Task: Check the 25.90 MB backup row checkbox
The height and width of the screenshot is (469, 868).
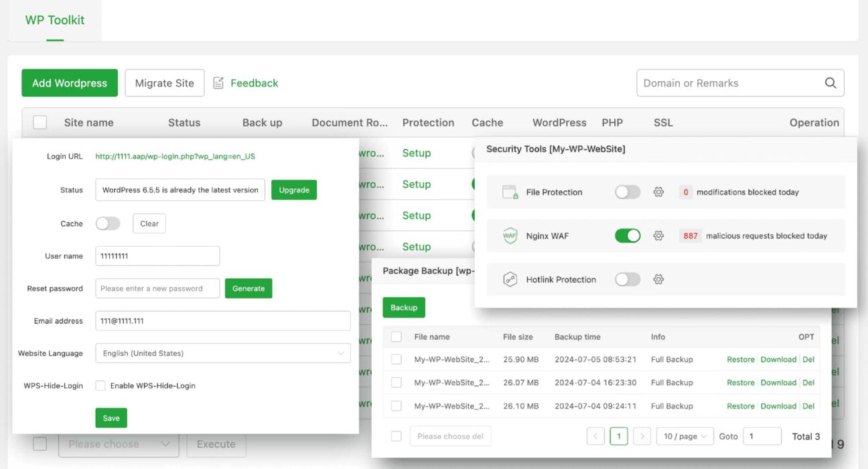Action: 396,360
